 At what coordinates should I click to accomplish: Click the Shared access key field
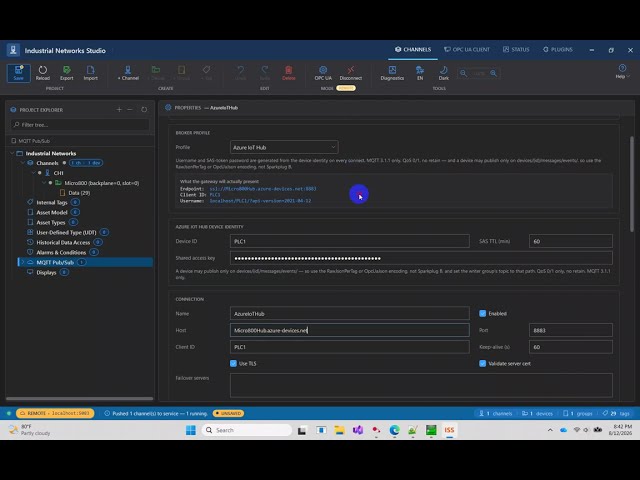(421, 258)
